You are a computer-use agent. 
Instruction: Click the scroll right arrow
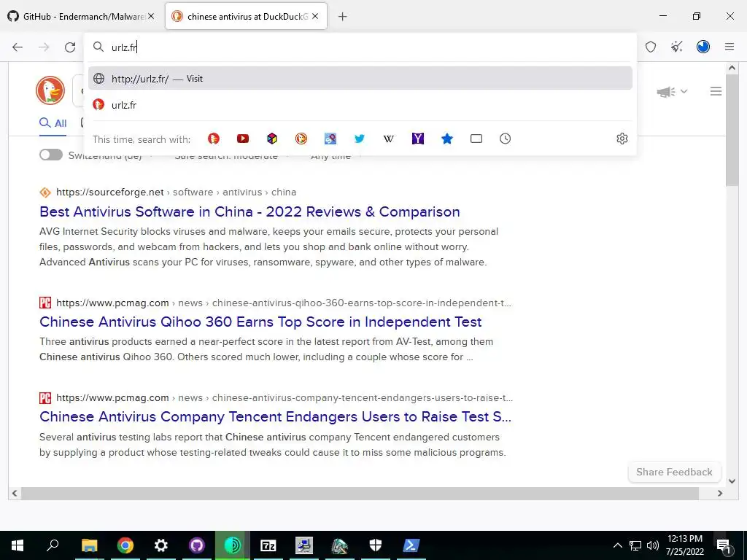coord(720,494)
